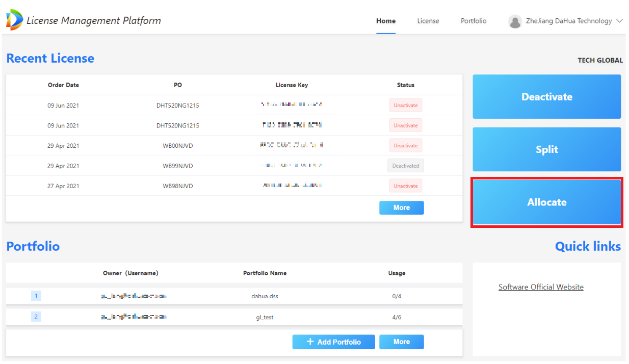Click More under Recent License table
629x364 pixels.
[x=402, y=207]
